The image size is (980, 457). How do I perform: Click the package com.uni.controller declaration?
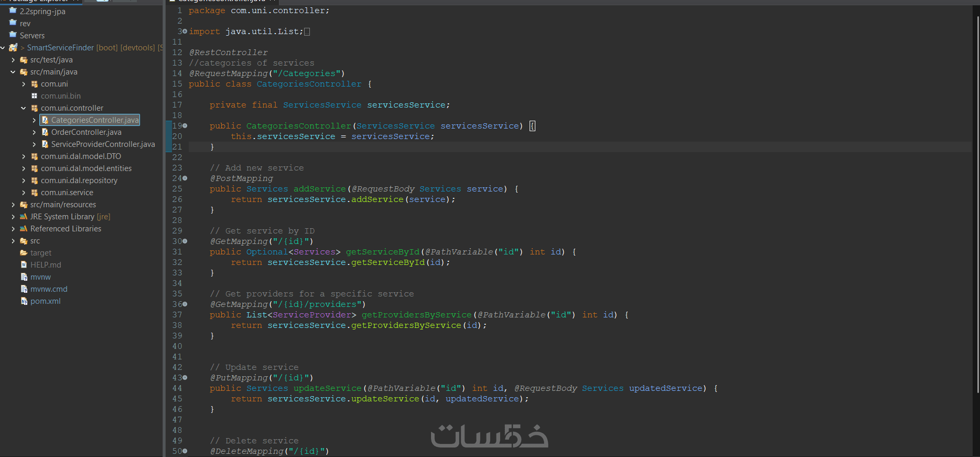[259, 10]
